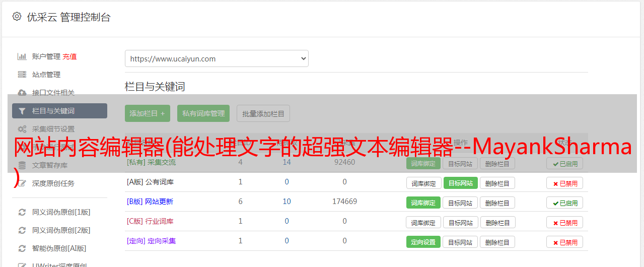Viewport: 644px width, 267px height.
Task: Select 栏目与关键词 in the sidebar
Action: coord(59,111)
